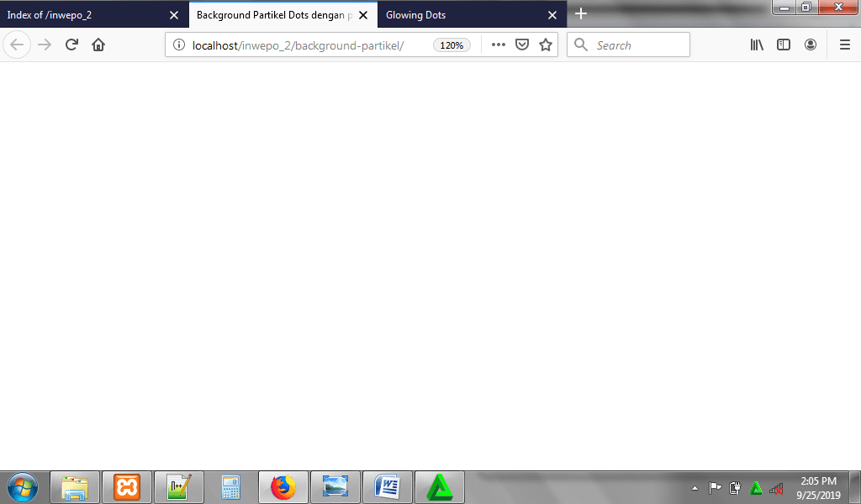Open the Library history and bookmarks menu
The height and width of the screenshot is (504, 861).
758,45
